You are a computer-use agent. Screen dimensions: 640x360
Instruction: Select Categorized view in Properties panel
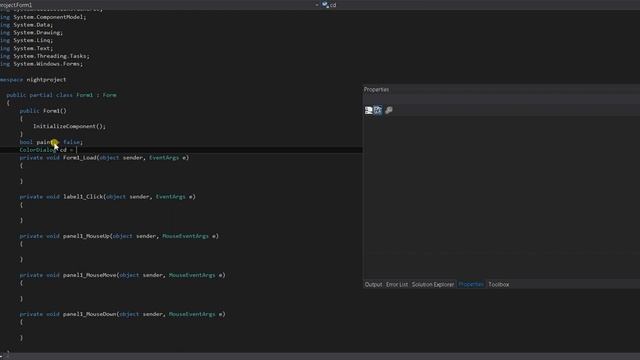369,110
